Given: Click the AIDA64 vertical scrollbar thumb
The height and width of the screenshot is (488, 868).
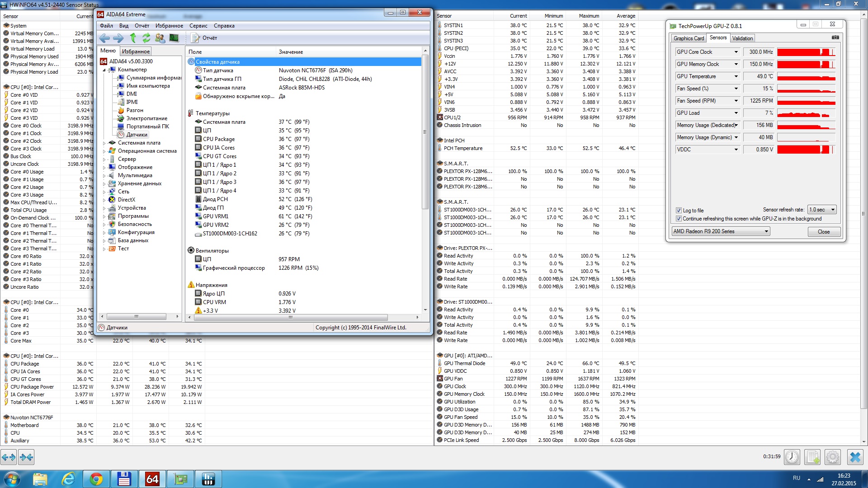Looking at the screenshot, I should tap(425, 132).
